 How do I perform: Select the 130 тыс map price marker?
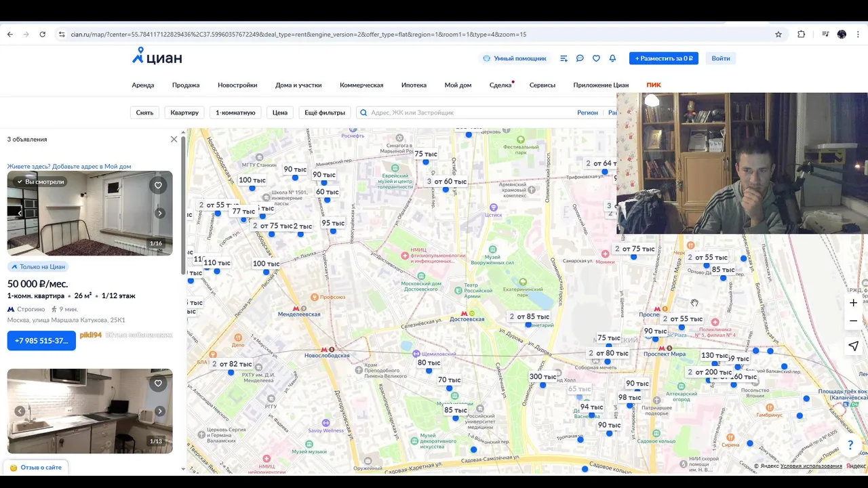(x=715, y=355)
